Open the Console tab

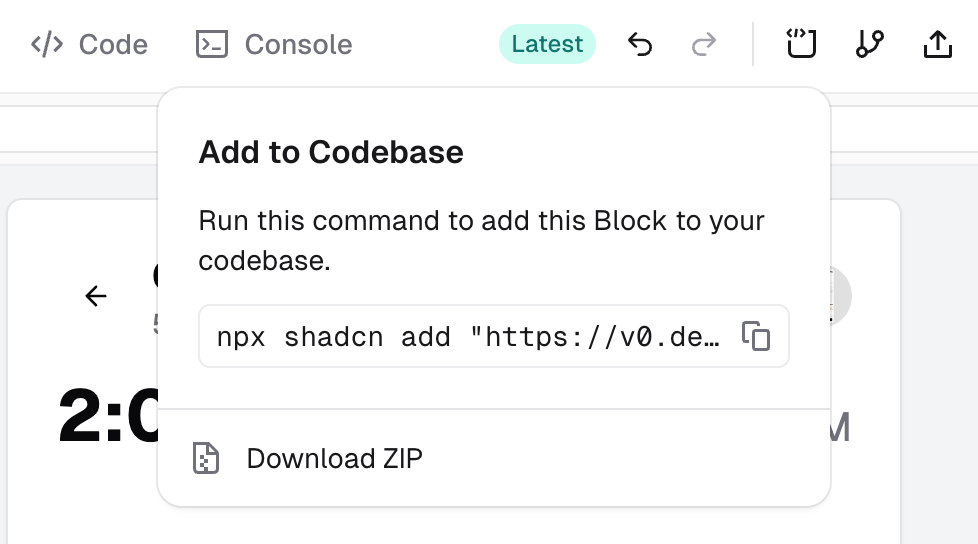[x=274, y=45]
